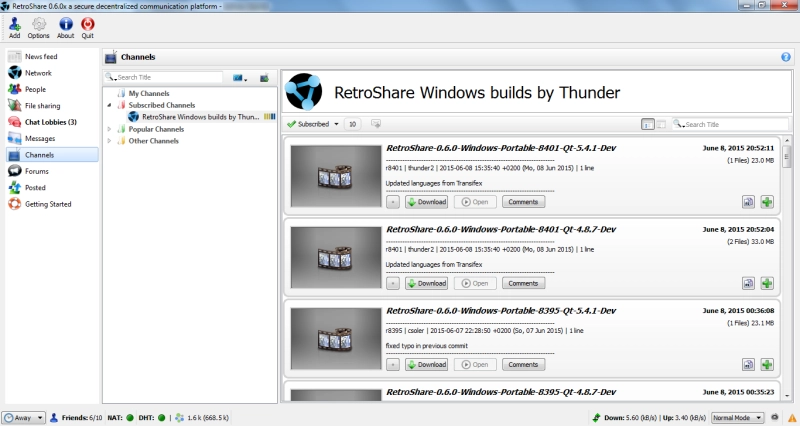
Task: Expand the 8401-Qt-5.4.1-Dev post details
Action: [392, 202]
